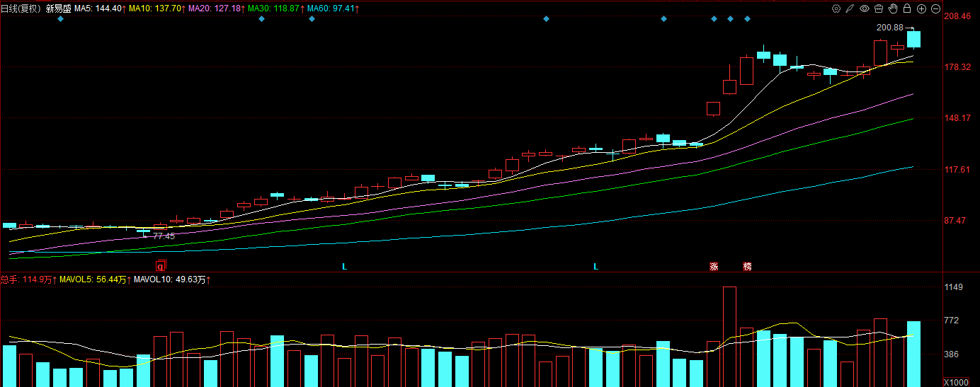Image resolution: width=980 pixels, height=387 pixels.
Task: Select the last cyan candlestick below 200.88
Action: pyautogui.click(x=913, y=39)
